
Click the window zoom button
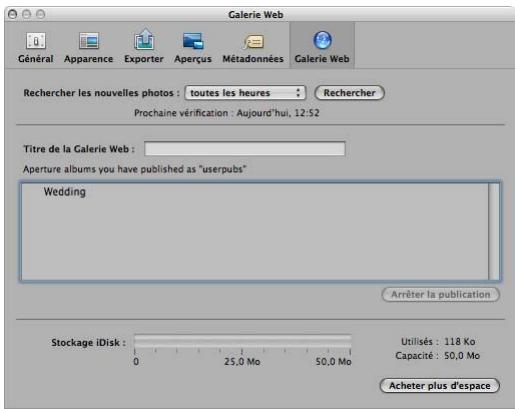click(41, 14)
